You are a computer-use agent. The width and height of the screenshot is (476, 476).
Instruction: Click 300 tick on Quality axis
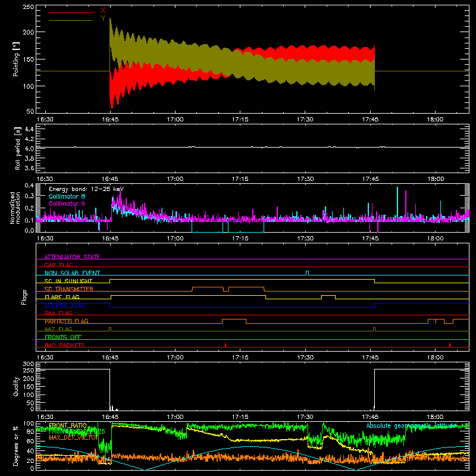pyautogui.click(x=29, y=364)
